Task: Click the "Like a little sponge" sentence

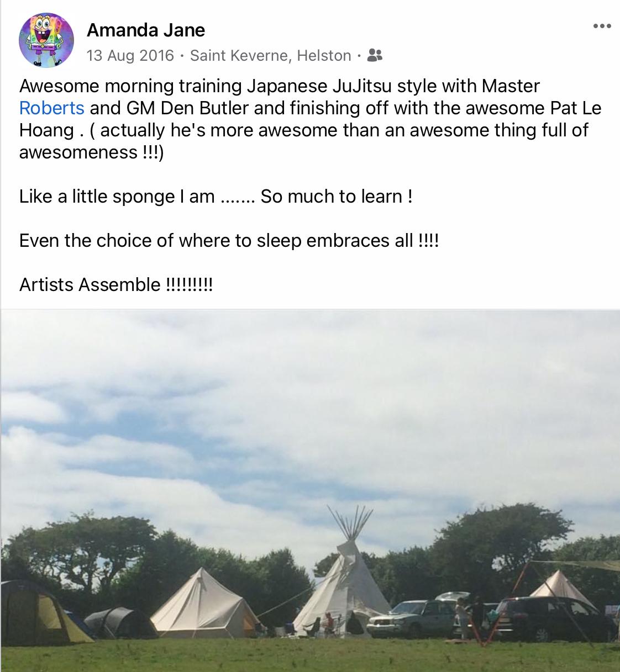Action: click(x=216, y=196)
